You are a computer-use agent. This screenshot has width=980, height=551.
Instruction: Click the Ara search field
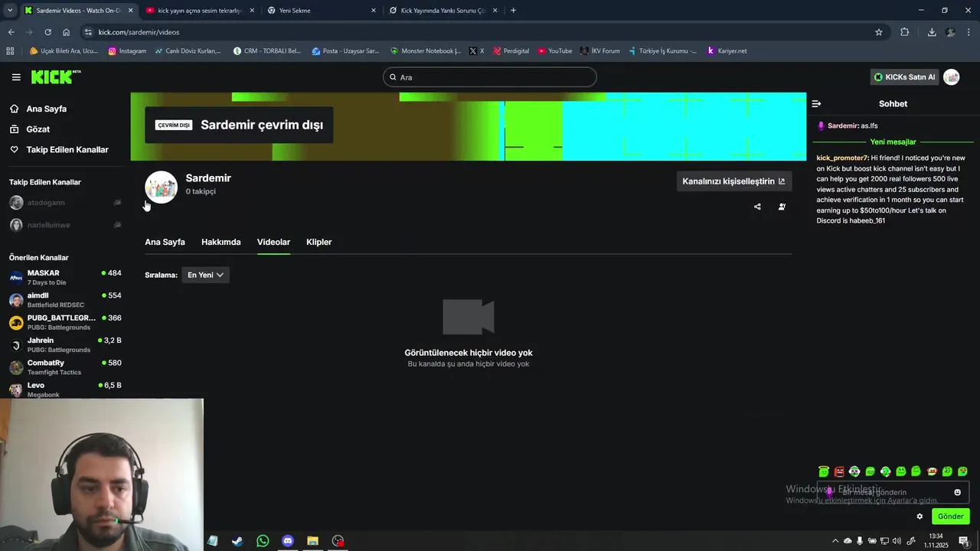[490, 77]
